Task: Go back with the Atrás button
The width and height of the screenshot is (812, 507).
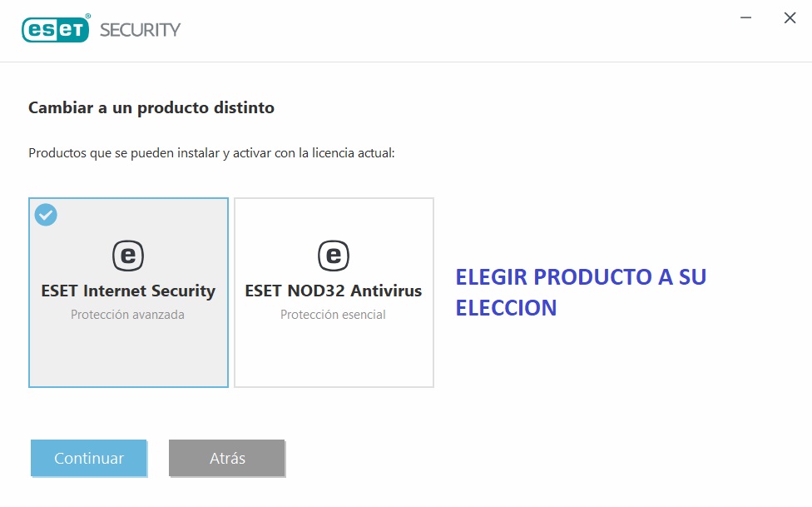Action: coord(227,459)
